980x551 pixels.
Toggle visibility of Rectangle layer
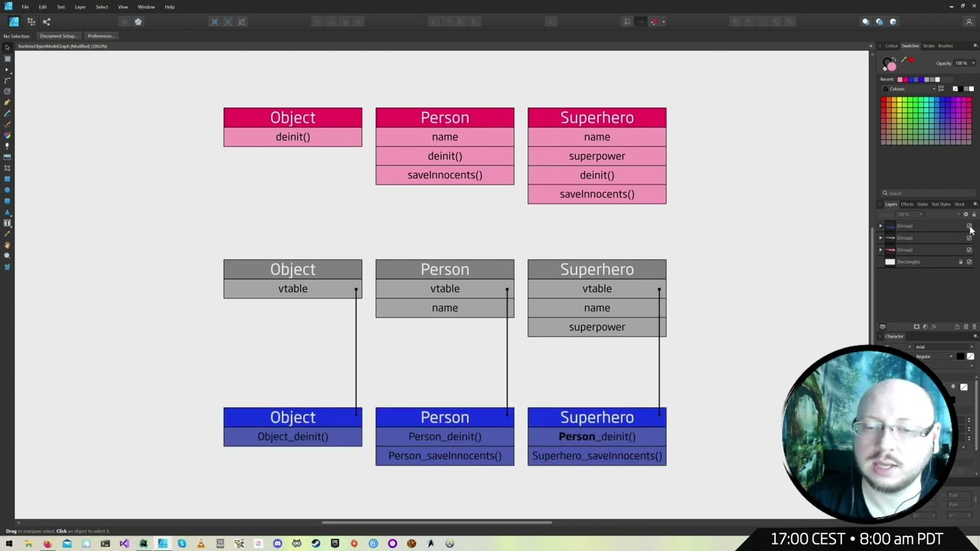pyautogui.click(x=969, y=262)
